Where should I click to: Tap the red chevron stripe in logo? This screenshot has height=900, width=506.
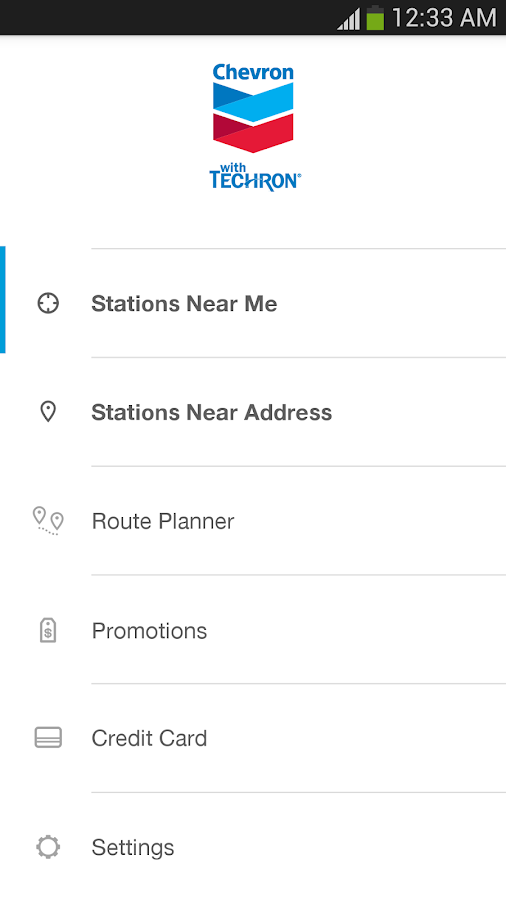click(253, 133)
